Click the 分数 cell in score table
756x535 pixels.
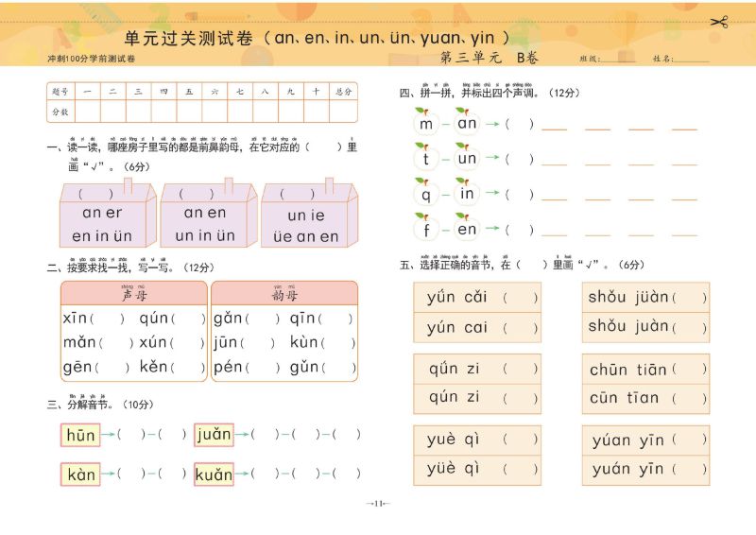point(60,112)
